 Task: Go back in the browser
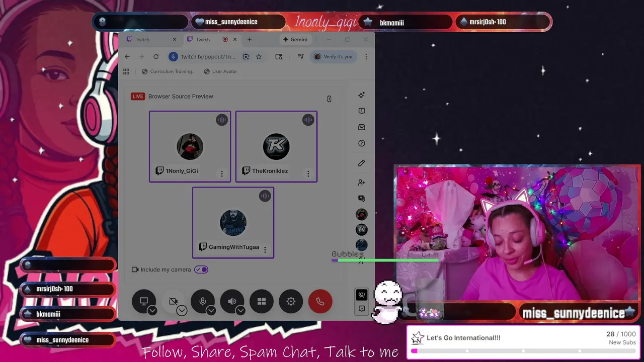point(127,57)
